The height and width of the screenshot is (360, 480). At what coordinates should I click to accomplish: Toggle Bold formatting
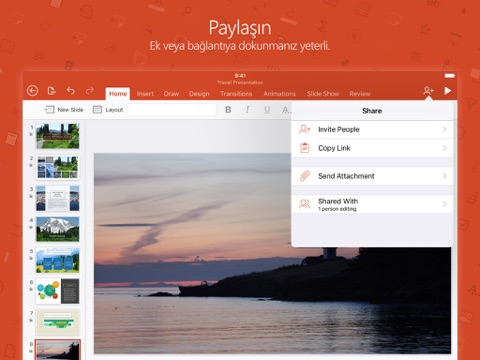click(x=228, y=110)
